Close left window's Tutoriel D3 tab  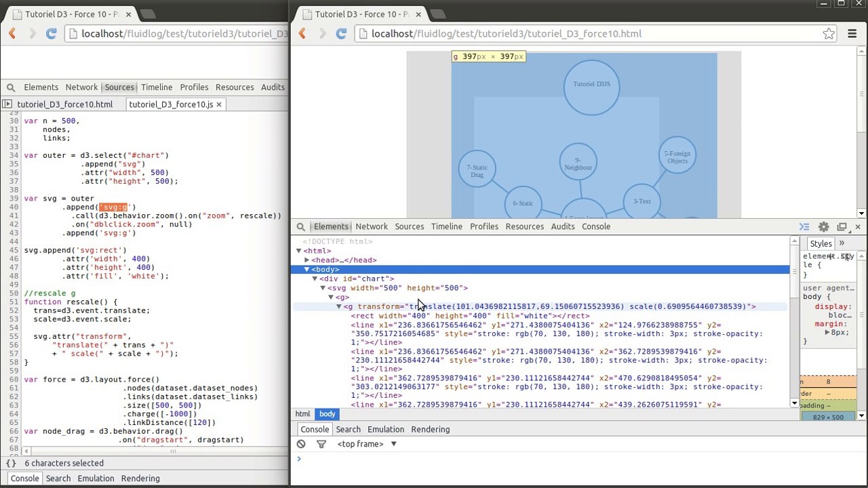click(x=128, y=14)
